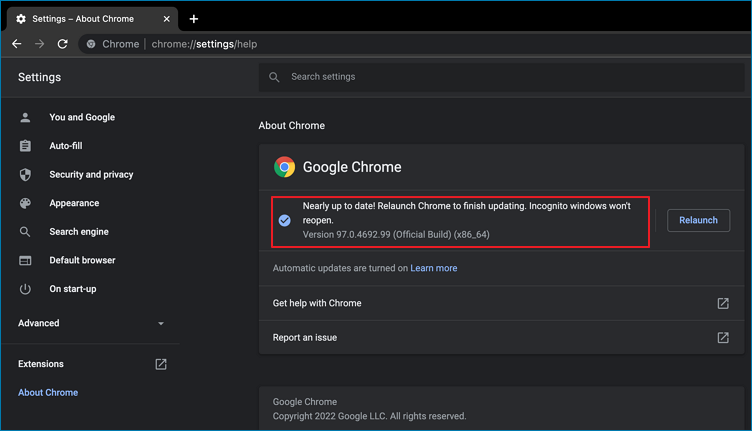This screenshot has width=752, height=431.
Task: Click the browser back arrow
Action: click(17, 44)
